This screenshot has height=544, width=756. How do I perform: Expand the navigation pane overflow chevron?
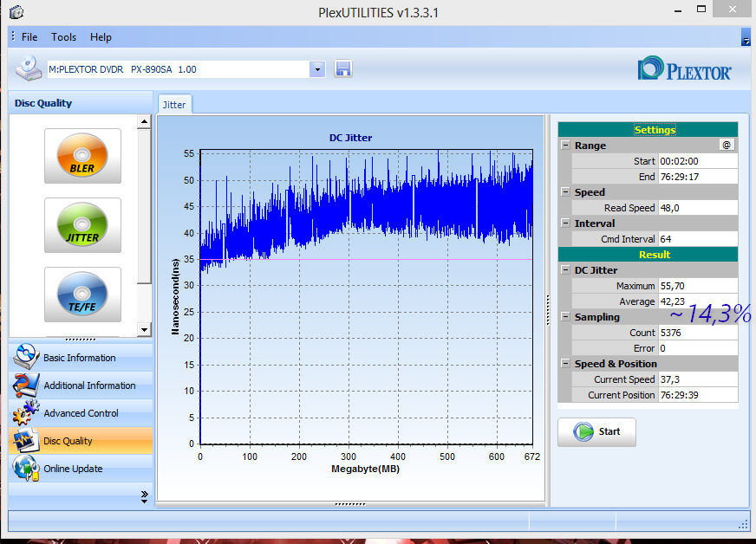click(144, 496)
